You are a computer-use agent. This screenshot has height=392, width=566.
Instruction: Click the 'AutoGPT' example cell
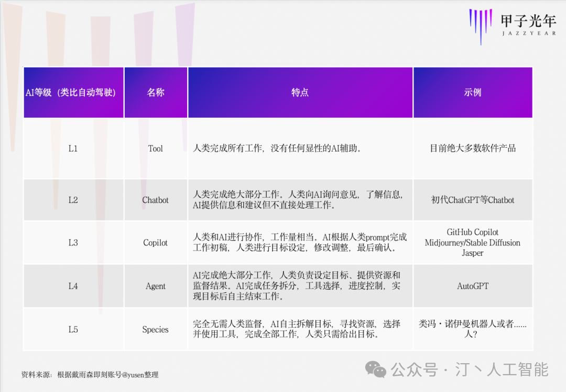472,286
